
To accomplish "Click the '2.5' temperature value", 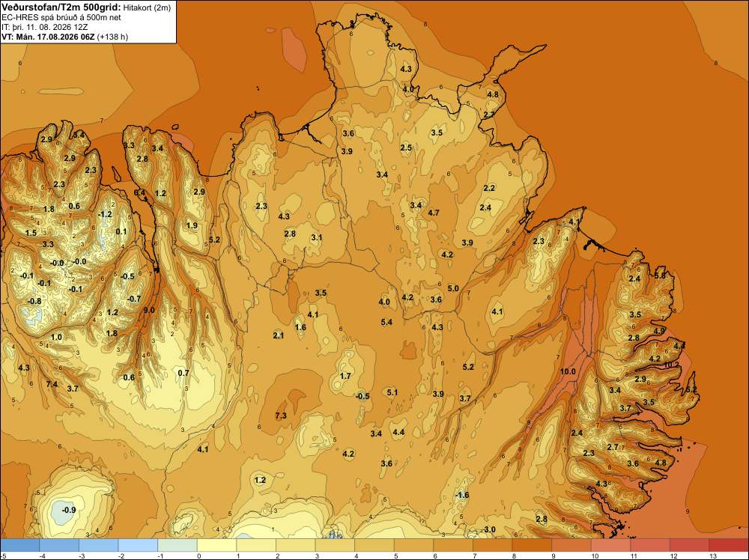I will [x=406, y=148].
